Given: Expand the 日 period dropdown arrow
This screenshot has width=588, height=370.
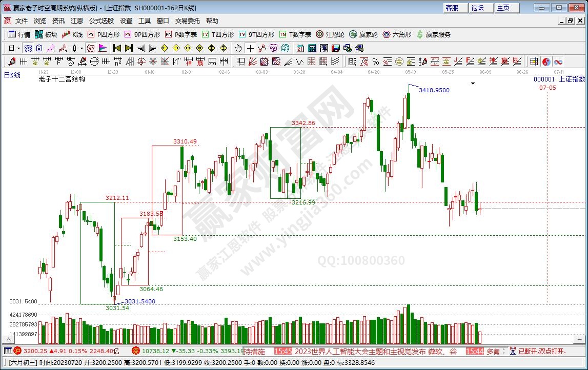Looking at the screenshot, I should click(19, 48).
